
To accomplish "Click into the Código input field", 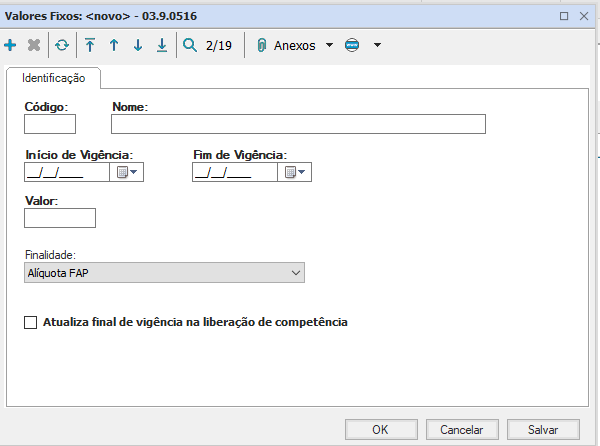I will tap(50, 124).
